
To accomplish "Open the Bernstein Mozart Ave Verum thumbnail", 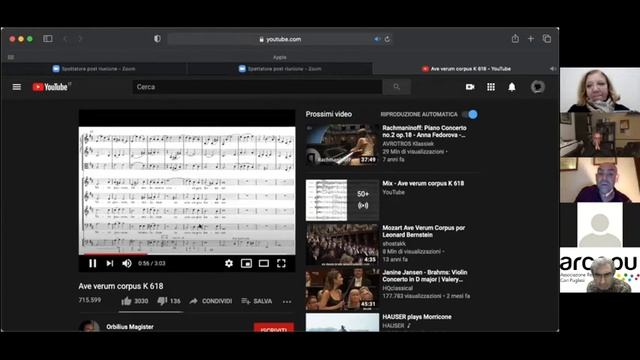I will pyautogui.click(x=342, y=244).
